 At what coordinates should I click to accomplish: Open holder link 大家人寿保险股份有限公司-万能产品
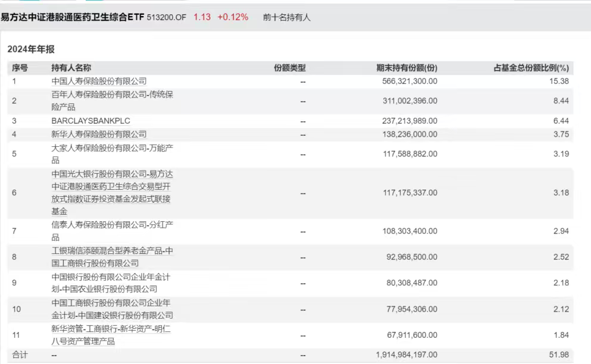pos(112,153)
